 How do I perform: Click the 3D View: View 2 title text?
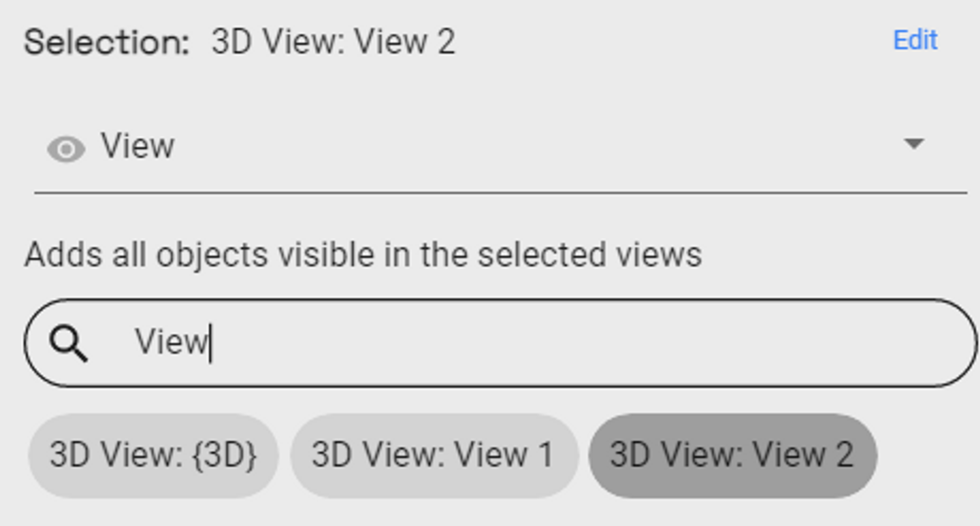click(x=333, y=42)
